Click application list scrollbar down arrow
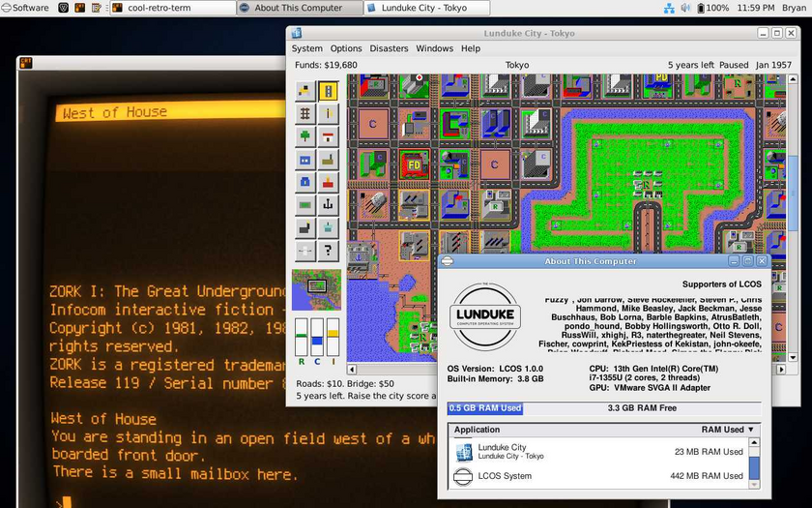This screenshot has height=508, width=812. coord(754,484)
